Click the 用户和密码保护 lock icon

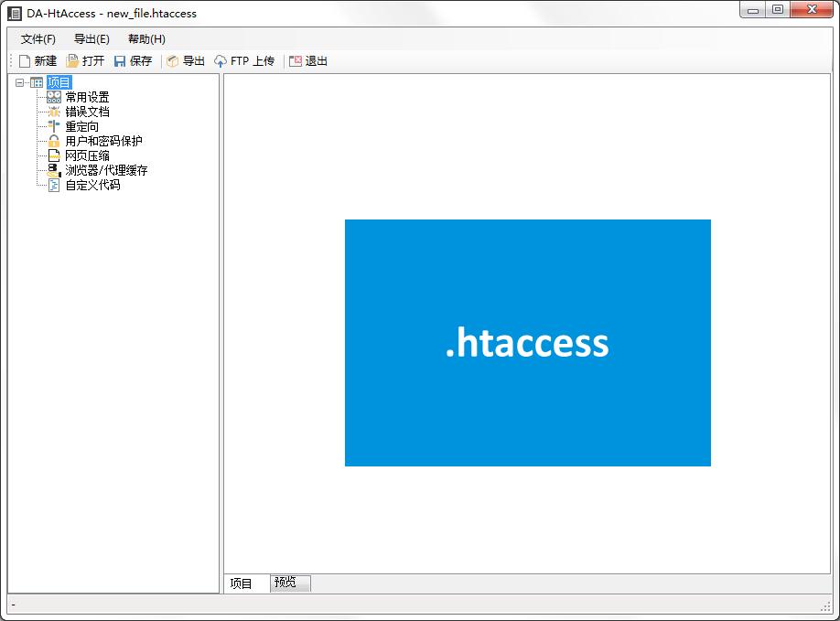pos(54,141)
